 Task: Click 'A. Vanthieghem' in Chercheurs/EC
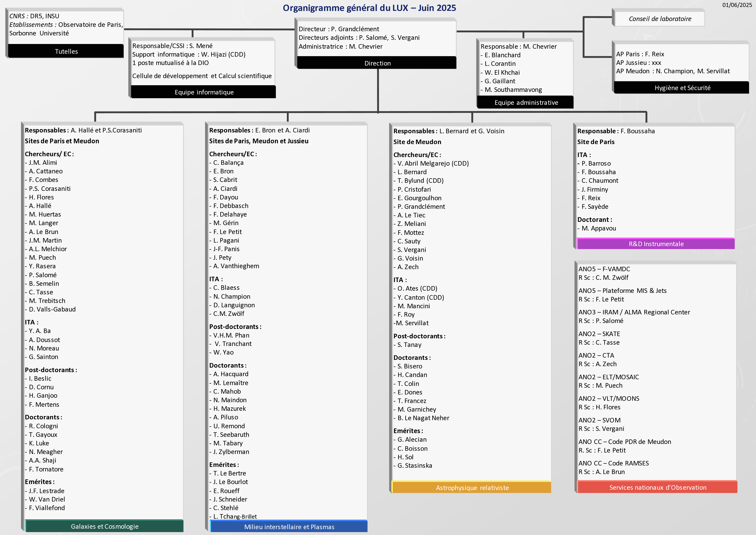pyautogui.click(x=234, y=266)
